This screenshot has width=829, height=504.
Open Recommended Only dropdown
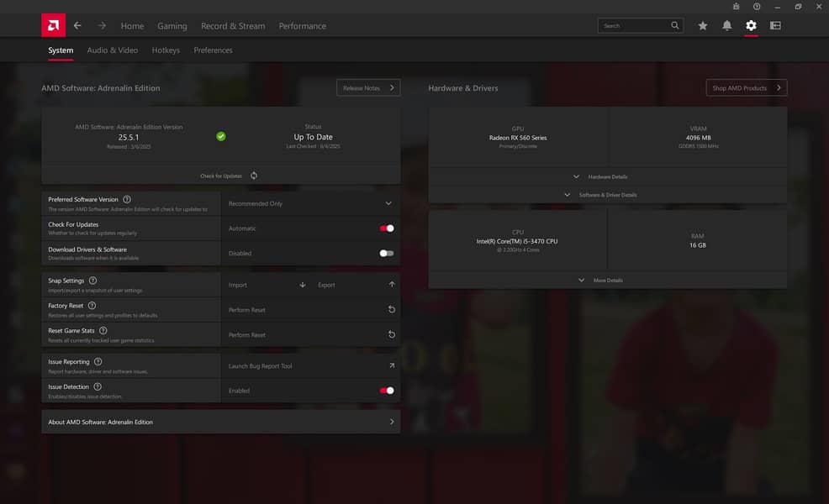pyautogui.click(x=310, y=203)
